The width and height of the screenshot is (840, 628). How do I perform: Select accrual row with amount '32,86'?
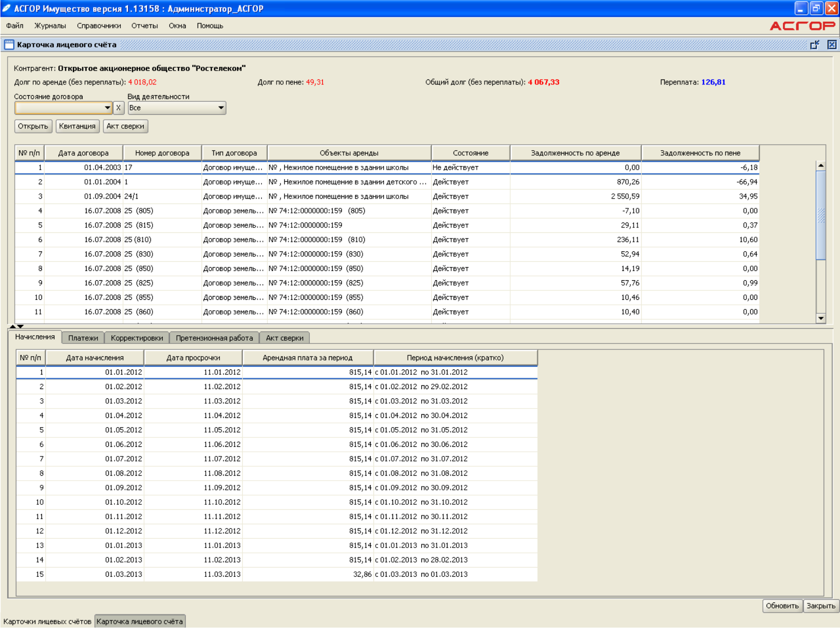(277, 574)
